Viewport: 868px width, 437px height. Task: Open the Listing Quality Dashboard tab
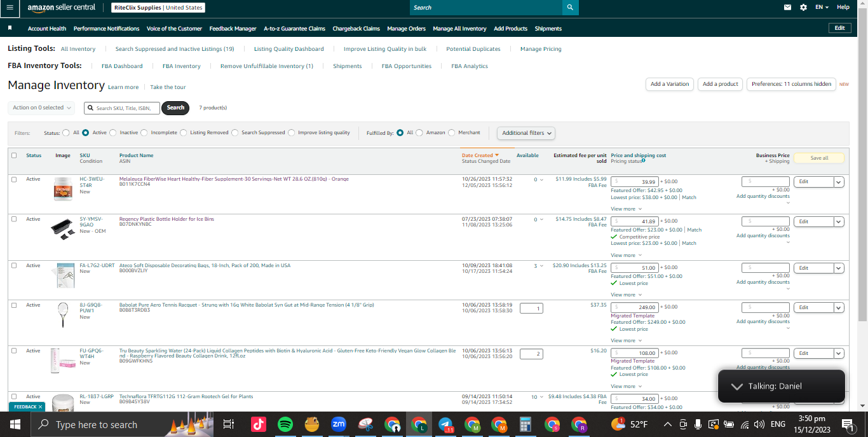click(x=289, y=49)
